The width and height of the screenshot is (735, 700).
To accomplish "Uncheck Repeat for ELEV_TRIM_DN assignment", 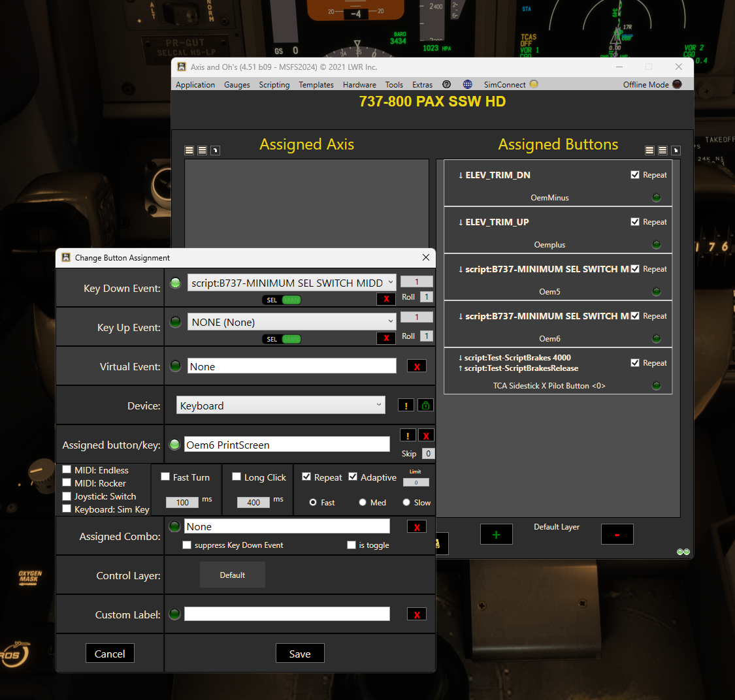I will 634,175.
